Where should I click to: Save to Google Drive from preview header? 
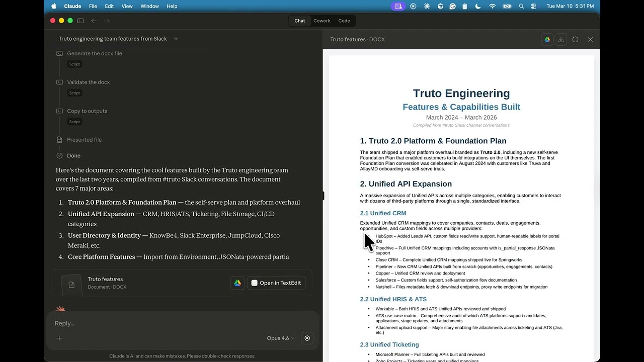coord(547,39)
